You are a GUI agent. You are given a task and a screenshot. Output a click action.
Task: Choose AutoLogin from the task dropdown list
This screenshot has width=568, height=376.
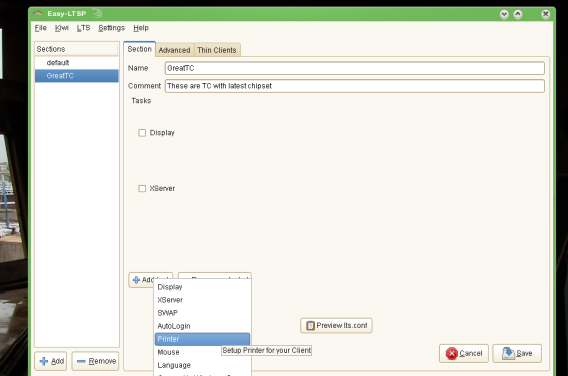tap(202, 326)
